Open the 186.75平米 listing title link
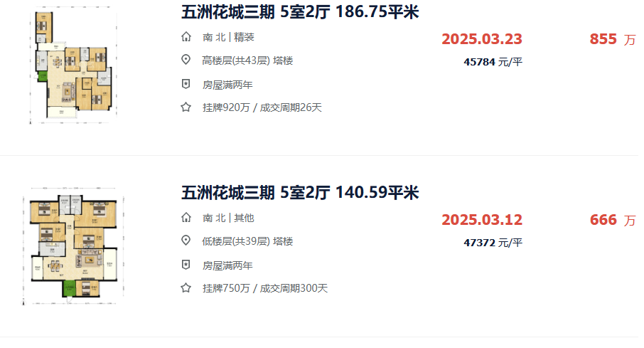Screen dimensions: 644x348 300,12
